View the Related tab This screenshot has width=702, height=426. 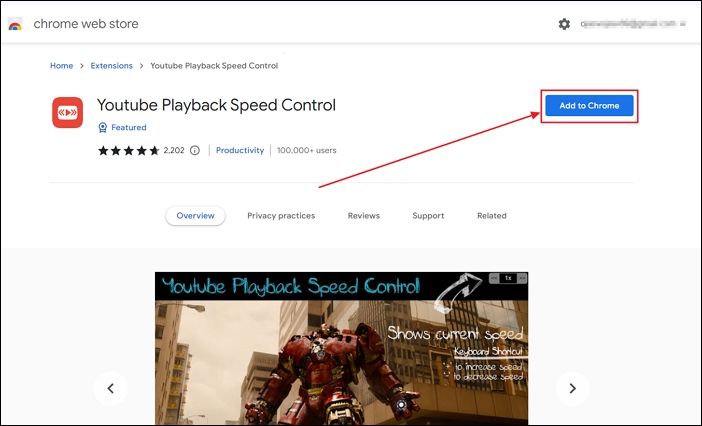point(491,216)
